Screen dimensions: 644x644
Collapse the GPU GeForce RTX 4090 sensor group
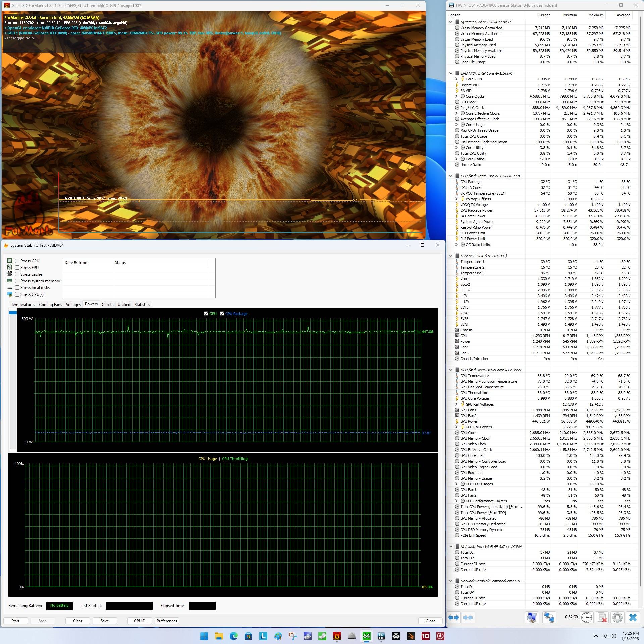point(451,370)
